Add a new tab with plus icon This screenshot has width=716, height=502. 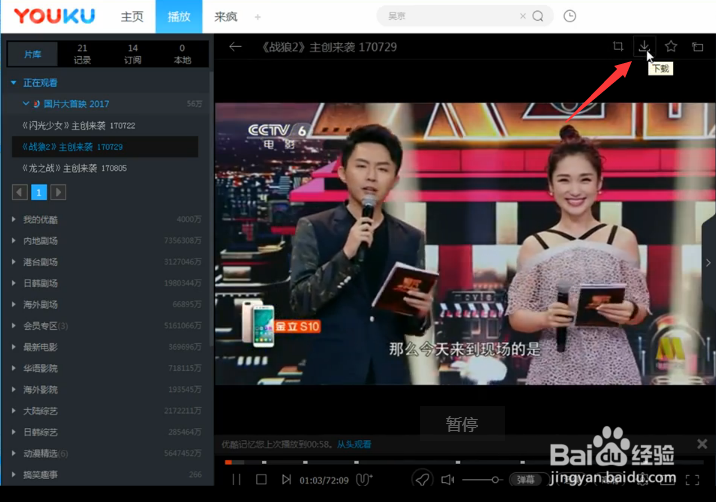point(258,17)
